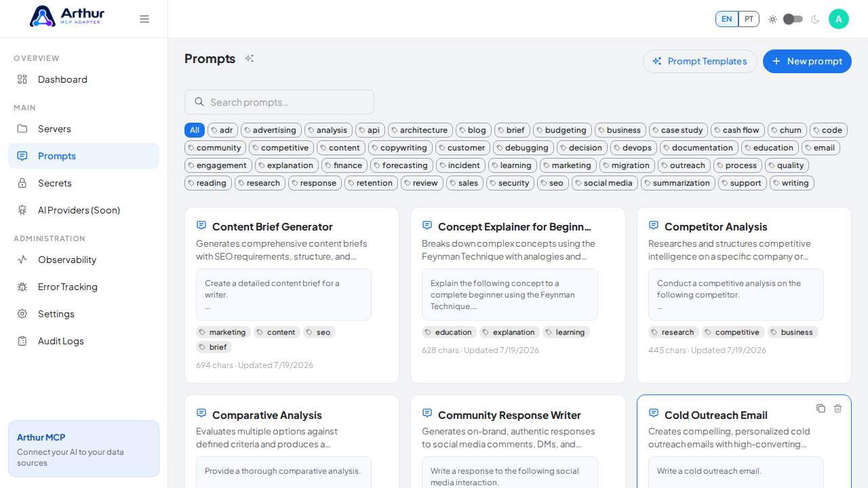Filter by the summarization tag
868x488 pixels.
(678, 183)
